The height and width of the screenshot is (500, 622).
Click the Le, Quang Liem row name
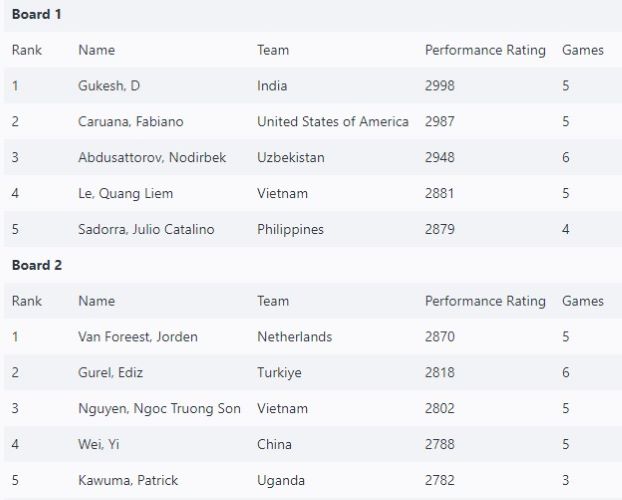pyautogui.click(x=123, y=194)
